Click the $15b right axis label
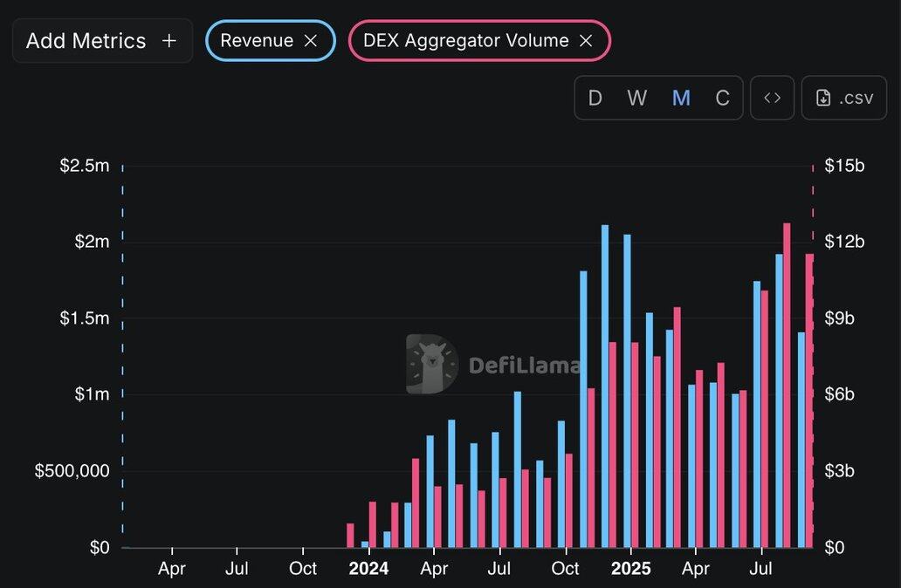The width and height of the screenshot is (901, 588). pos(843,166)
